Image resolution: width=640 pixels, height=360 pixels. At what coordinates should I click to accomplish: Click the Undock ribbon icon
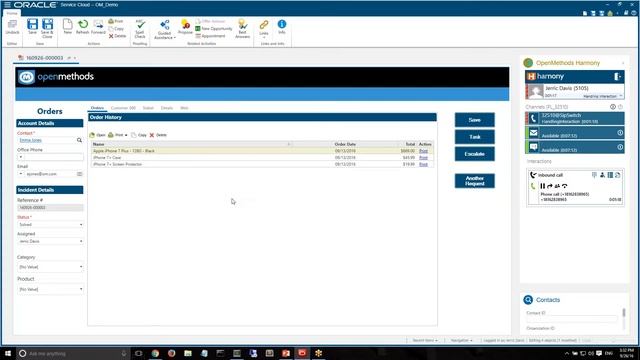point(12,27)
